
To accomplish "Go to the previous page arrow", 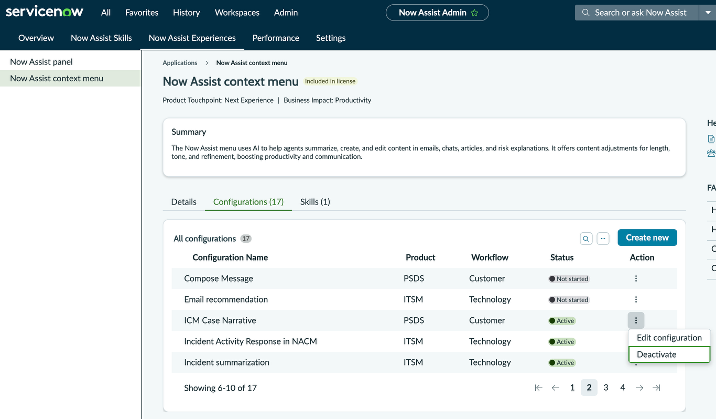I will pyautogui.click(x=555, y=388).
